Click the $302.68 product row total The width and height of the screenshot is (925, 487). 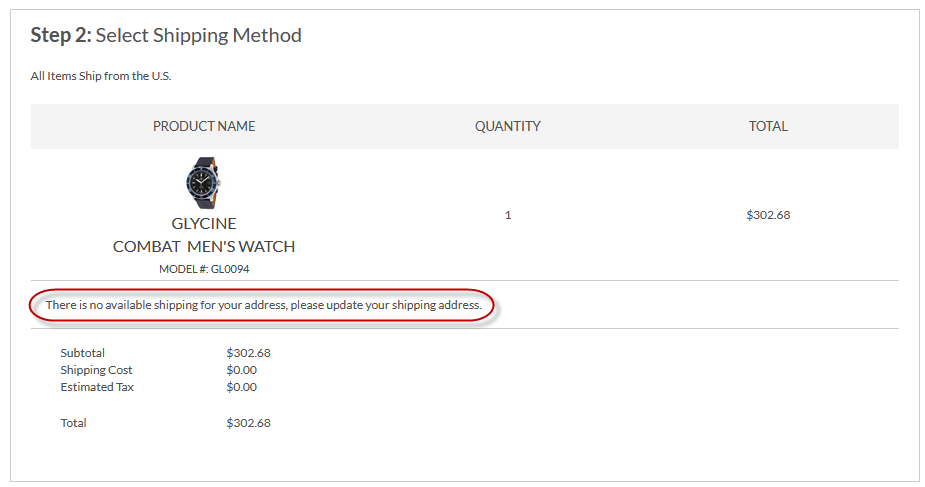click(768, 215)
